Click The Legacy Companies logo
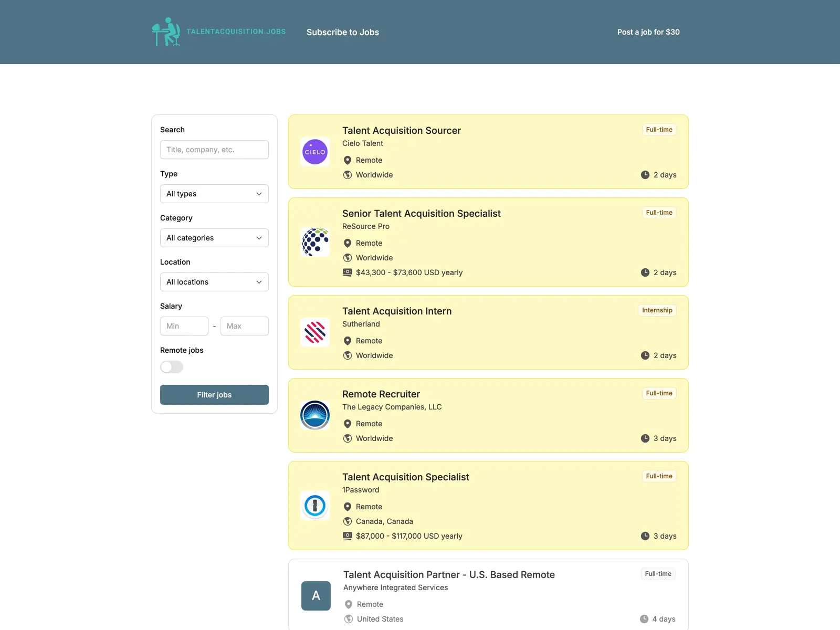The height and width of the screenshot is (630, 840). click(x=315, y=415)
